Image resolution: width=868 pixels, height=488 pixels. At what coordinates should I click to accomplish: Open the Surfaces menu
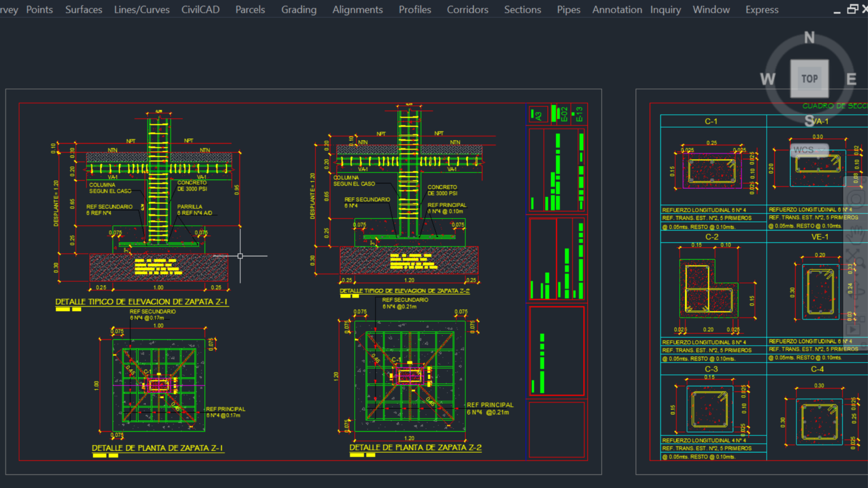pyautogui.click(x=84, y=10)
